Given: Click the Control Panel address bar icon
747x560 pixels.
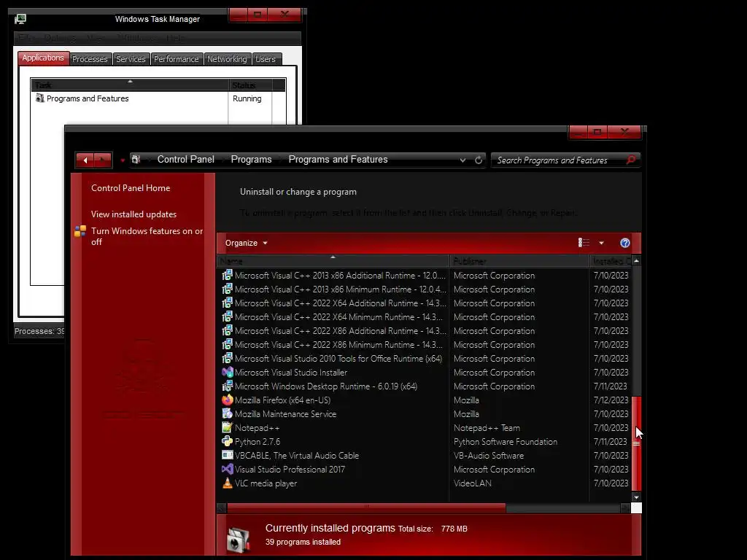Looking at the screenshot, I should pos(136,160).
